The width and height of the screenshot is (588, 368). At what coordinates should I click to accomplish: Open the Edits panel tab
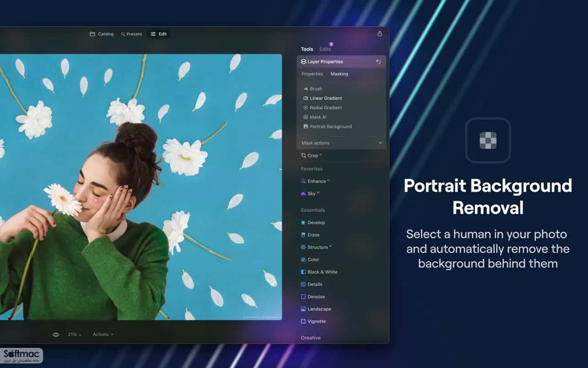[x=325, y=49]
